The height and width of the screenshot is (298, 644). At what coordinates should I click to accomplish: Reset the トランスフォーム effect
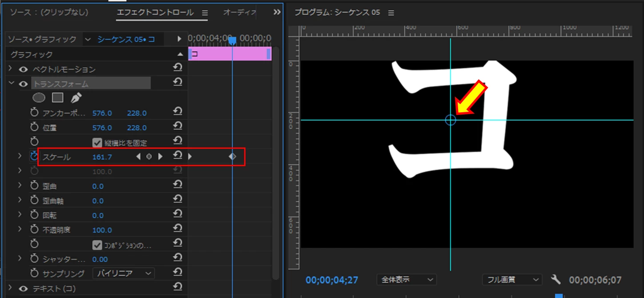click(177, 82)
